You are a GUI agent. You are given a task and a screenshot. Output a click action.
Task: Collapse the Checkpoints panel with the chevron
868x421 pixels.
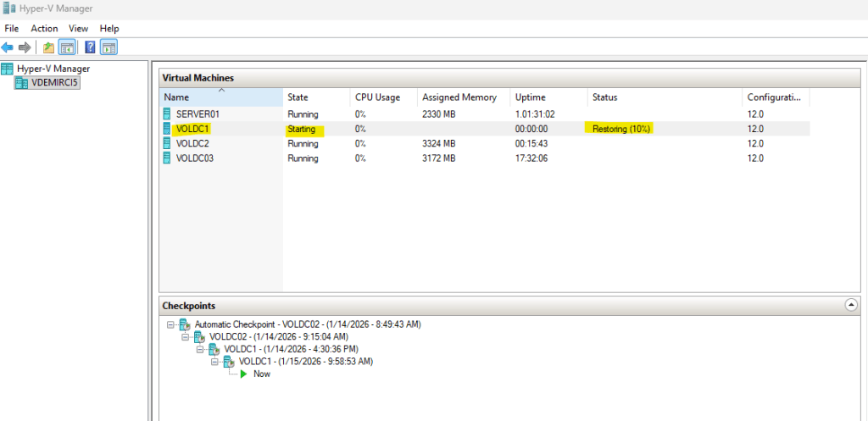tap(851, 305)
